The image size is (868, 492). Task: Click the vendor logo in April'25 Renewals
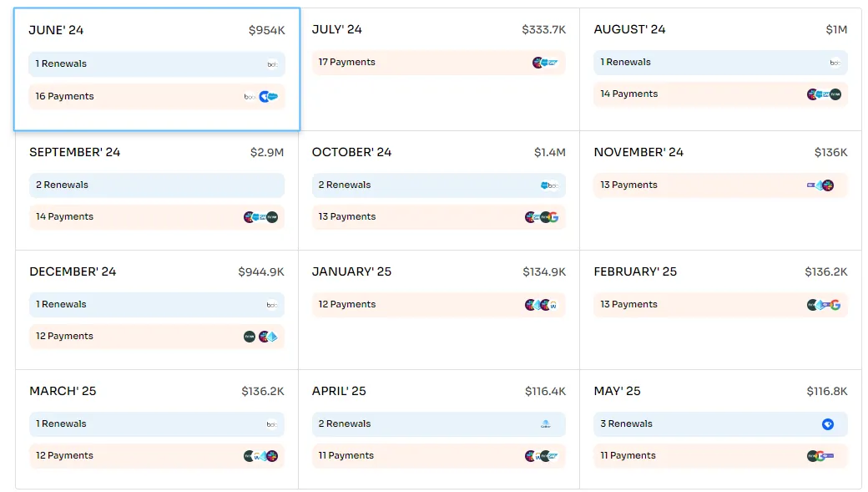(545, 424)
